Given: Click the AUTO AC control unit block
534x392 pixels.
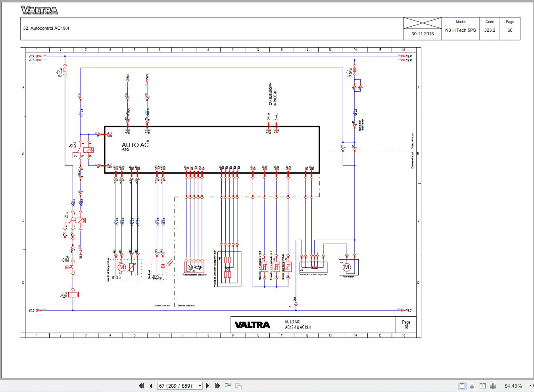Looking at the screenshot, I should 212,149.
